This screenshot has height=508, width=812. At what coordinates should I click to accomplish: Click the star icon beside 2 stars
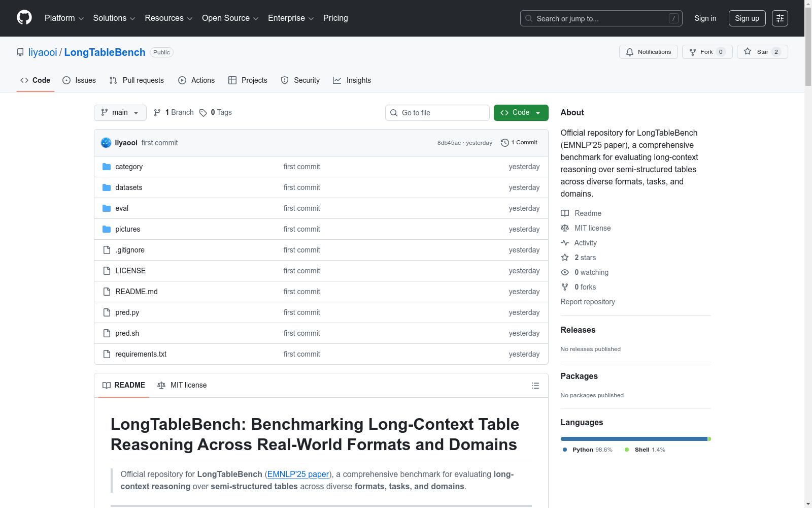[x=565, y=258]
